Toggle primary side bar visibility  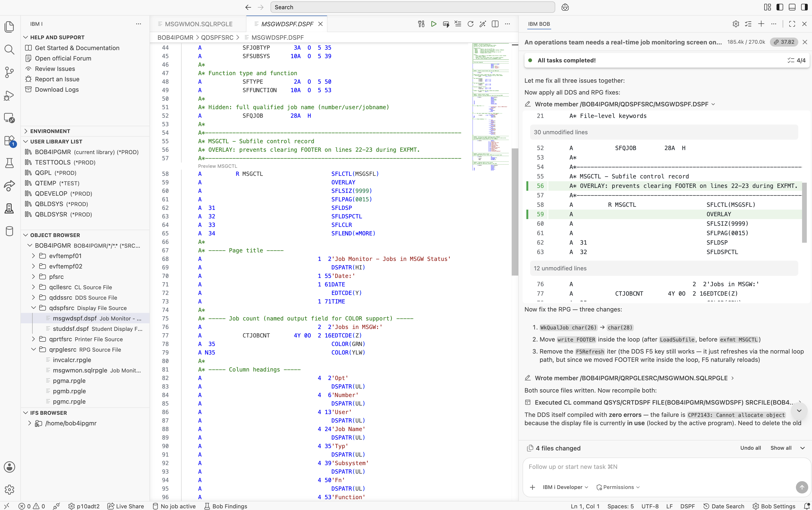780,7
